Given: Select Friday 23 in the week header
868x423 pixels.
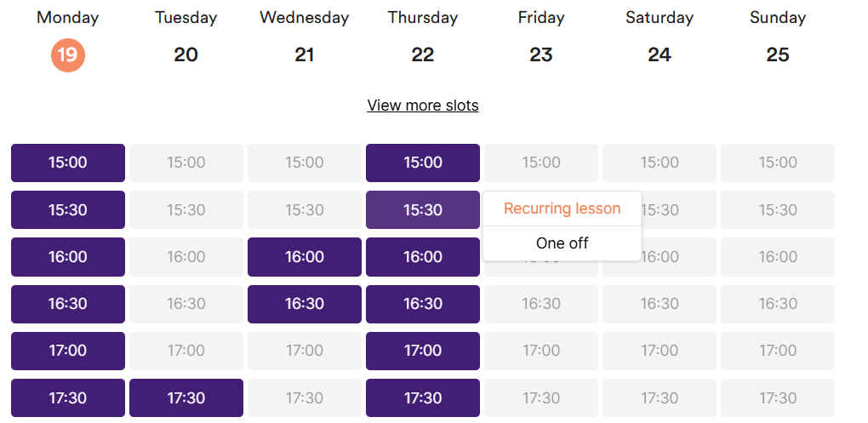Looking at the screenshot, I should (x=541, y=55).
